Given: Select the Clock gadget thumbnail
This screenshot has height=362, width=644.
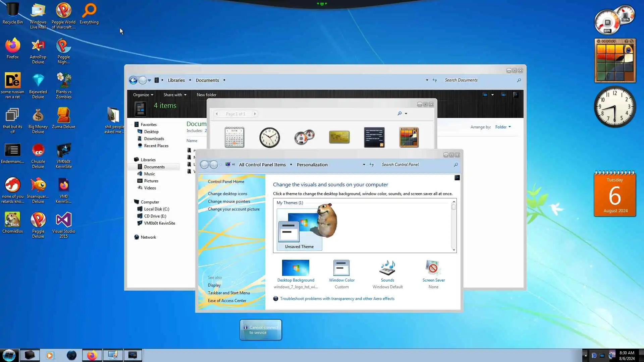Looking at the screenshot, I should [269, 137].
